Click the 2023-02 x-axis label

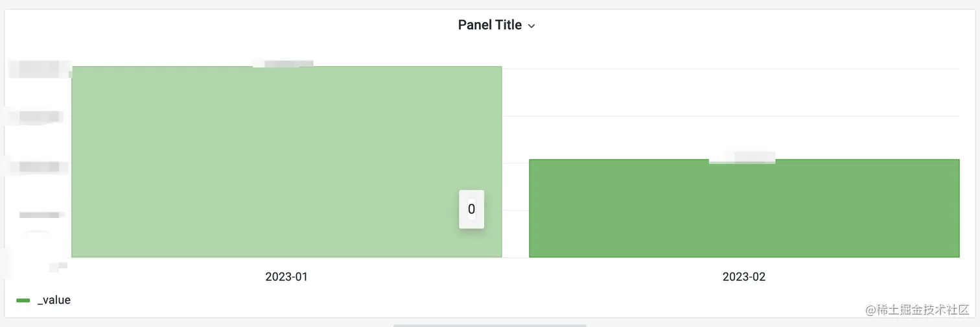click(x=743, y=277)
